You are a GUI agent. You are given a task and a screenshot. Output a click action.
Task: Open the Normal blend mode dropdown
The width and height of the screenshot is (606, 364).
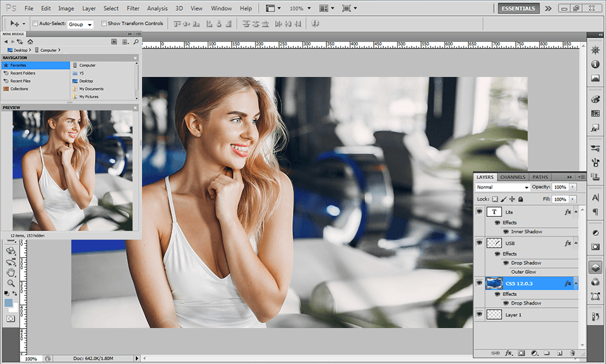tap(502, 187)
